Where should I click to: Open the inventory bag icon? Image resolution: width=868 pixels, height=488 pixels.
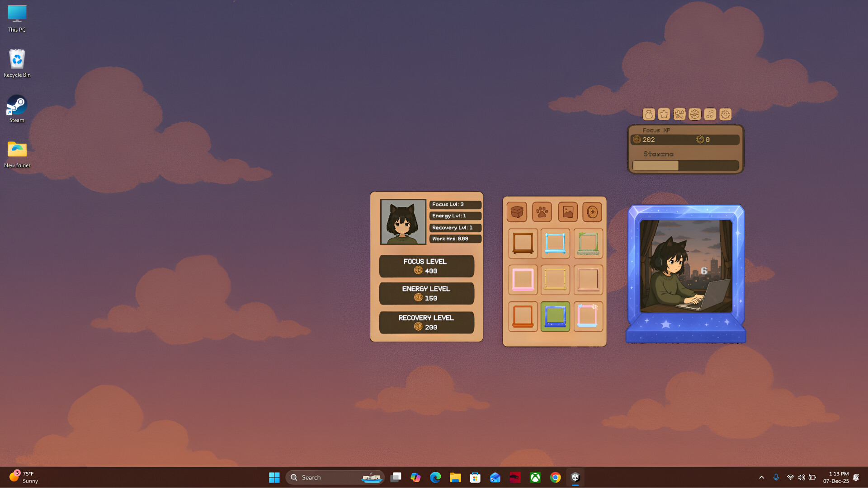tap(649, 114)
